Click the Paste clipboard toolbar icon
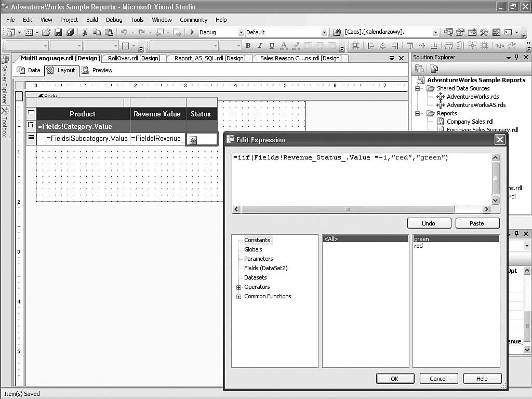The image size is (532, 399). click(x=109, y=32)
